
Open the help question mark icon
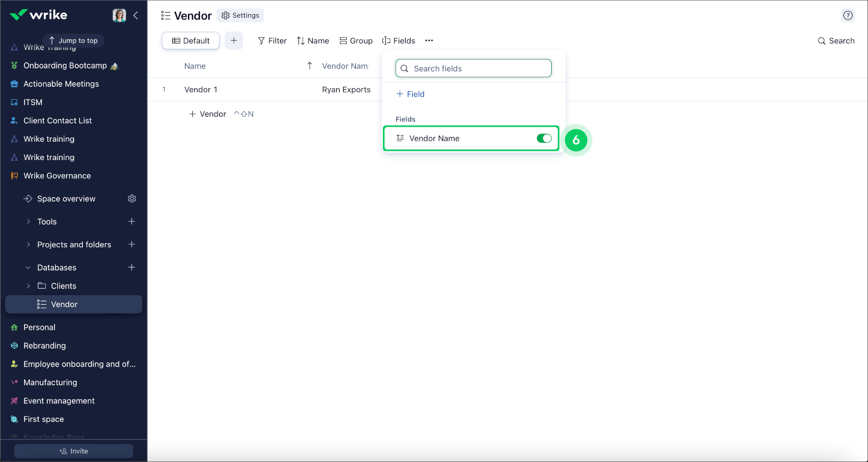[x=848, y=15]
